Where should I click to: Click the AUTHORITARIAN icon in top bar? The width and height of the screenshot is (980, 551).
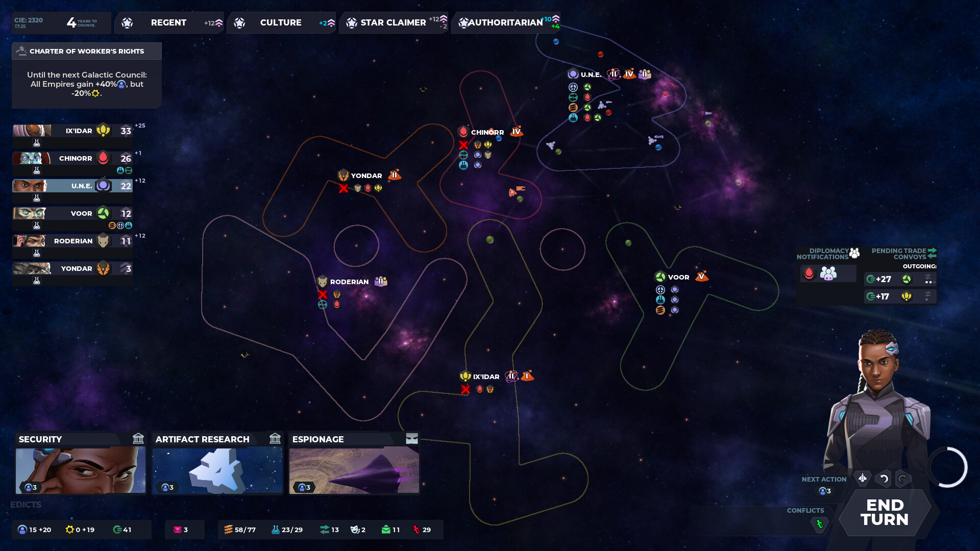pos(465,22)
